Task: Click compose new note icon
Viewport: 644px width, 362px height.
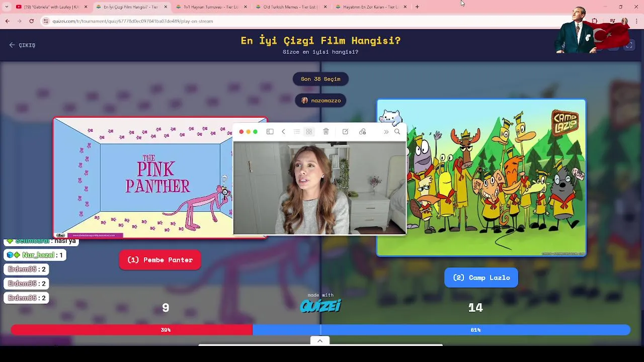Action: point(345,132)
